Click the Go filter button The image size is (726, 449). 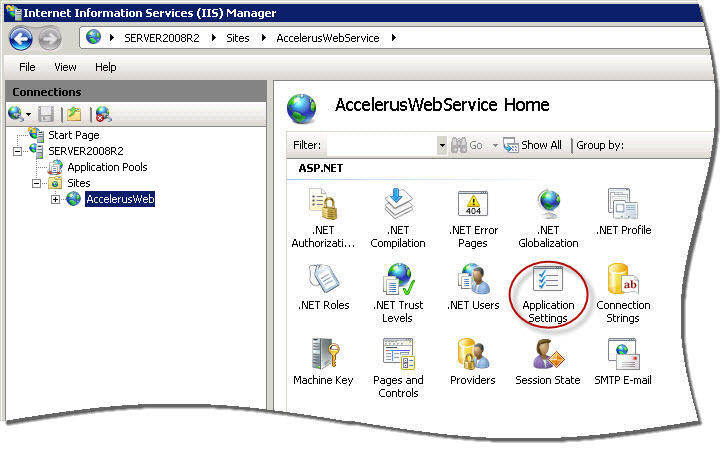(467, 145)
